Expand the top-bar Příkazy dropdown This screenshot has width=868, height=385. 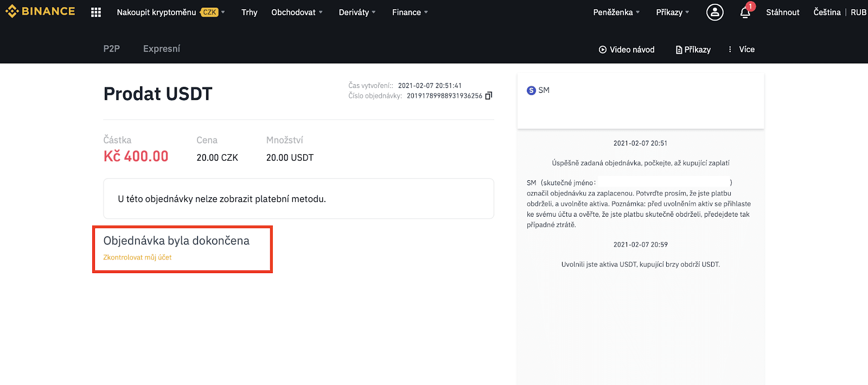pos(673,12)
